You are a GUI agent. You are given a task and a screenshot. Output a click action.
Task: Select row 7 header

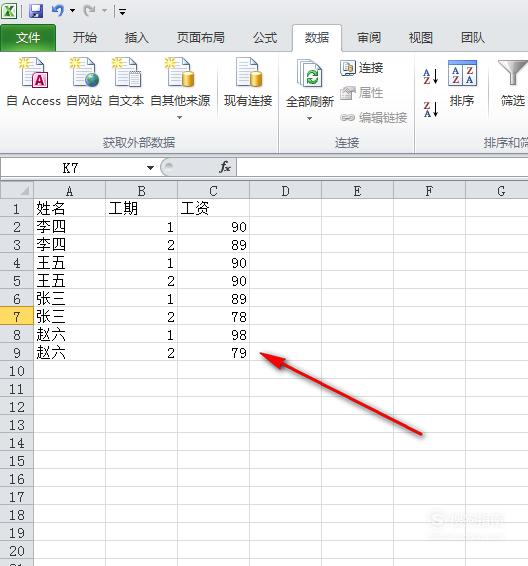pyautogui.click(x=17, y=317)
